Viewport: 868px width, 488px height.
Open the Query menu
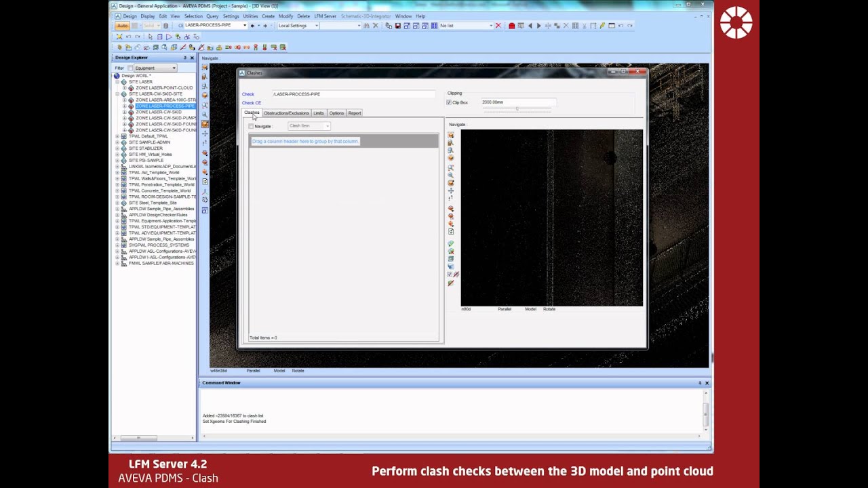pos(212,16)
